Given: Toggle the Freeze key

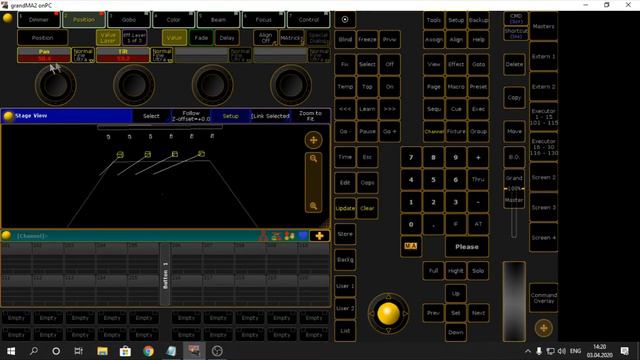Looking at the screenshot, I should (x=367, y=40).
